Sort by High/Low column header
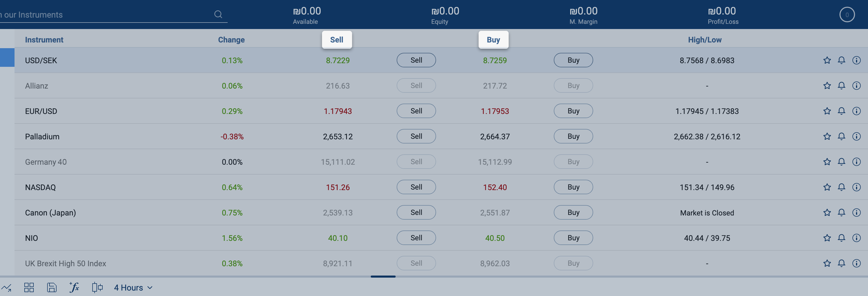Image resolution: width=868 pixels, height=296 pixels. coord(705,40)
